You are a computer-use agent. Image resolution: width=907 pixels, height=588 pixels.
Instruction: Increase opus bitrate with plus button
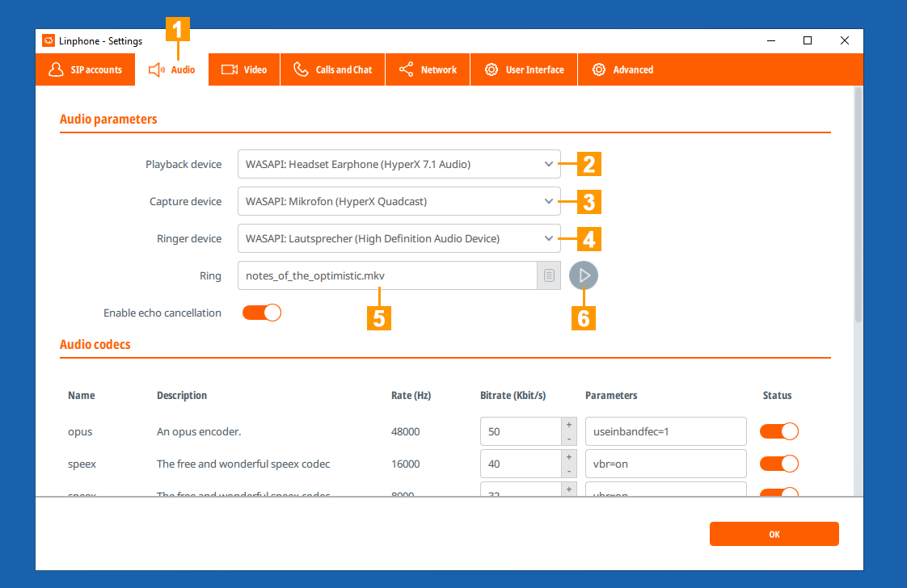[569, 425]
